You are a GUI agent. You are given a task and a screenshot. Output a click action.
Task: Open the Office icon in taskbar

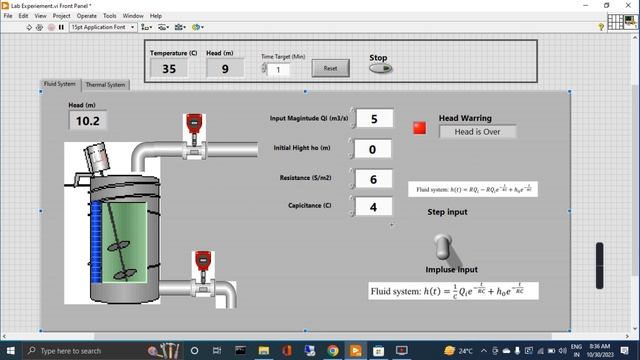tap(287, 351)
